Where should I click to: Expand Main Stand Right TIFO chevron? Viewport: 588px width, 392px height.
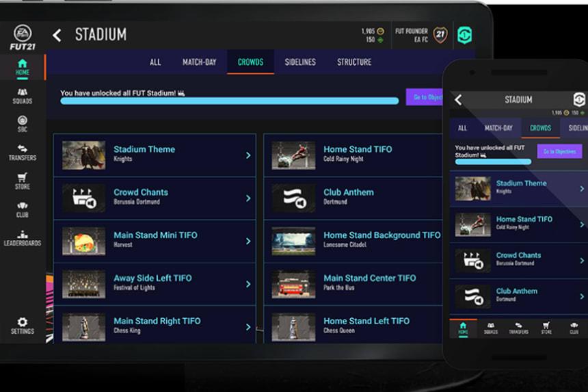click(x=248, y=327)
